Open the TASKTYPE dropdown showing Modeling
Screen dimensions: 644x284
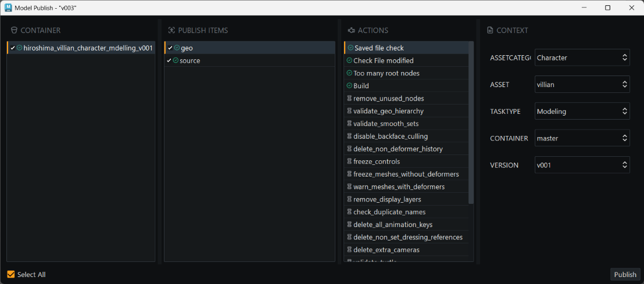coord(582,112)
